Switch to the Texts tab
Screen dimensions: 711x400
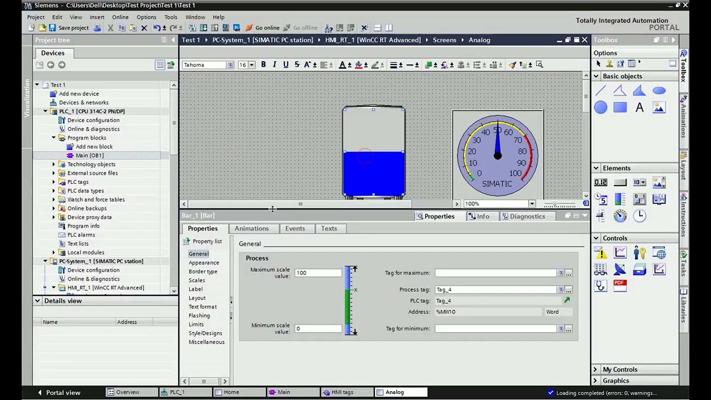pyautogui.click(x=329, y=229)
